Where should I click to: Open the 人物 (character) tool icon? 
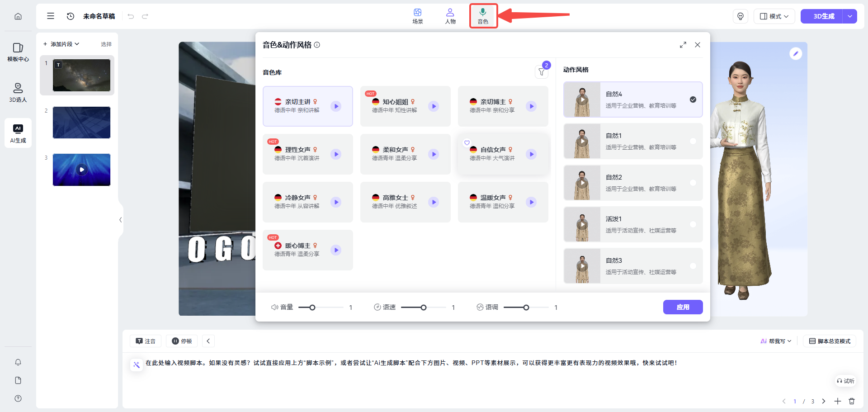[x=450, y=16]
